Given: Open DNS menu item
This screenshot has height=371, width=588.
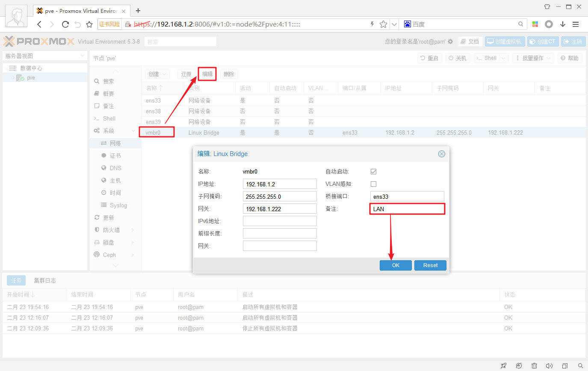Looking at the screenshot, I should pyautogui.click(x=115, y=168).
